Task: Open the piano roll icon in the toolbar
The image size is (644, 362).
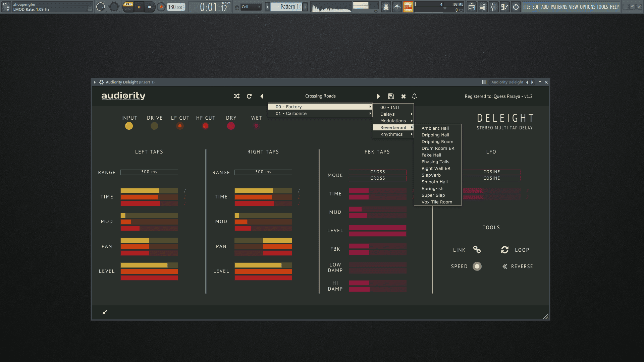Action: [505, 7]
